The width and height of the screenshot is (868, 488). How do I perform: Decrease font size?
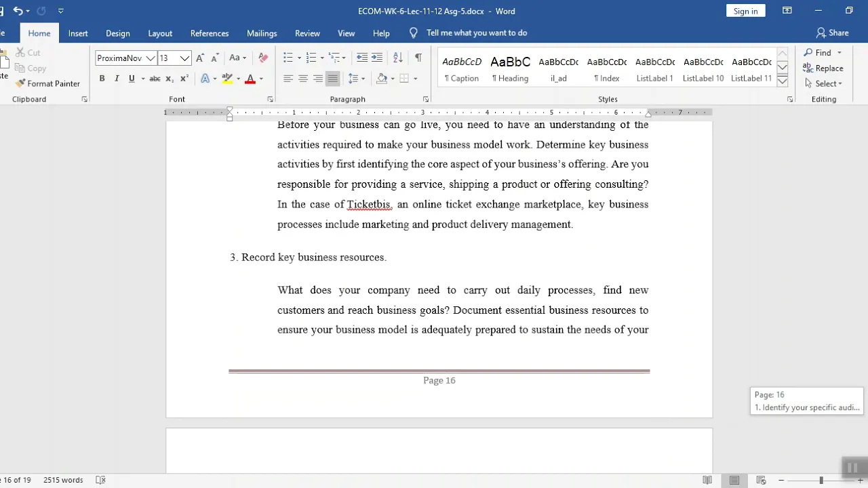click(215, 58)
